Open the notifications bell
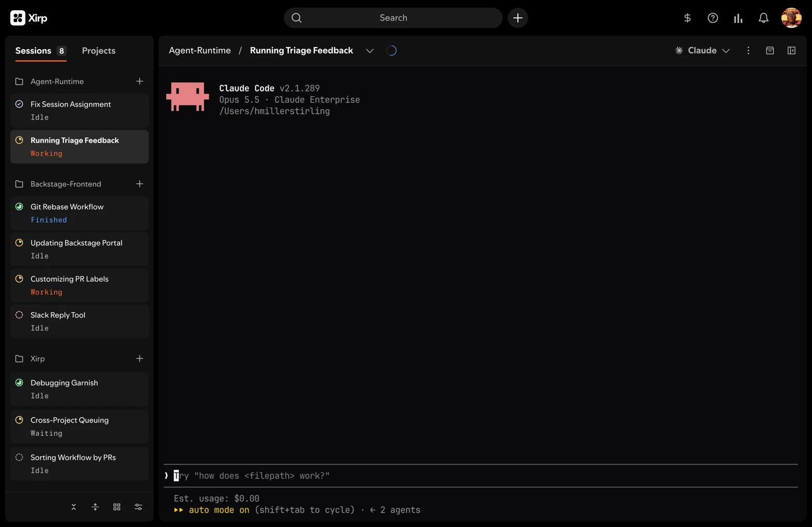The image size is (812, 527). (763, 18)
